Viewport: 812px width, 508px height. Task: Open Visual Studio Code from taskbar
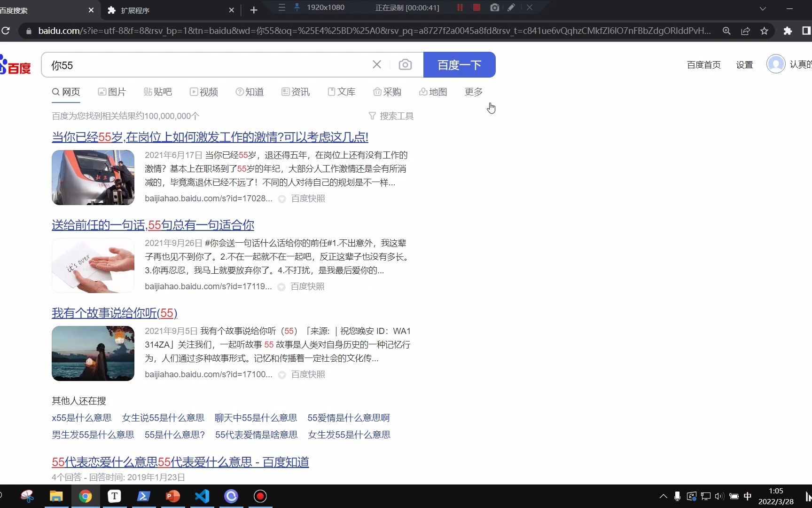[x=202, y=496]
